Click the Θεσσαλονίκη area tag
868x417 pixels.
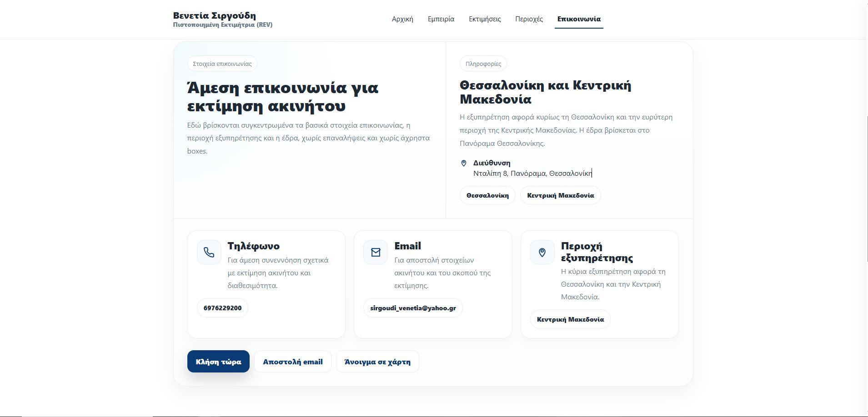(x=487, y=195)
